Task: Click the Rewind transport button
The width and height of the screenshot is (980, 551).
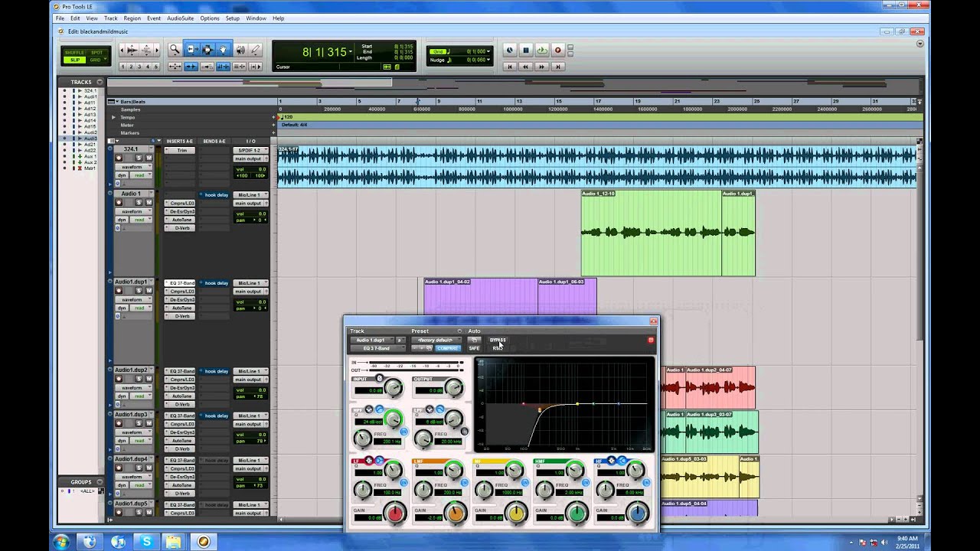Action: point(526,67)
